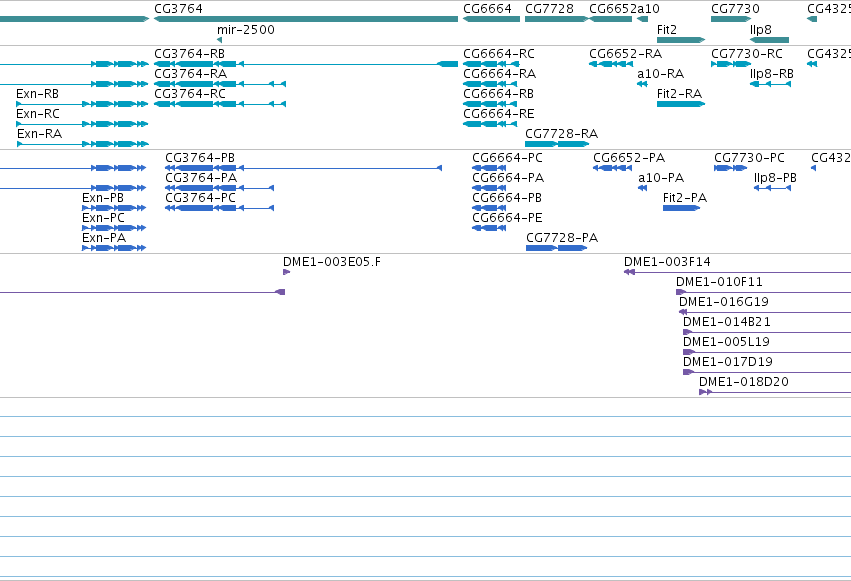This screenshot has width=851, height=581.
Task: Select the Fit2-RA transcript label
Action: (x=679, y=94)
